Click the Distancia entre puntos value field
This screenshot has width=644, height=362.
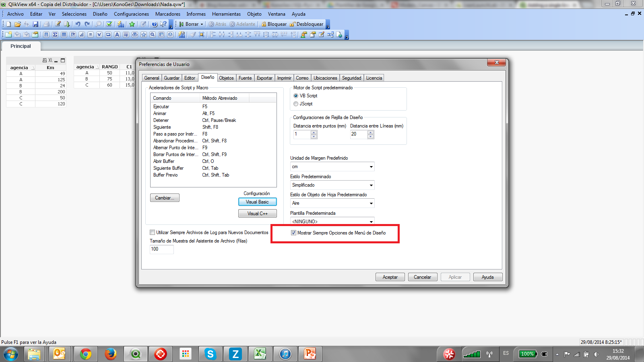302,134
